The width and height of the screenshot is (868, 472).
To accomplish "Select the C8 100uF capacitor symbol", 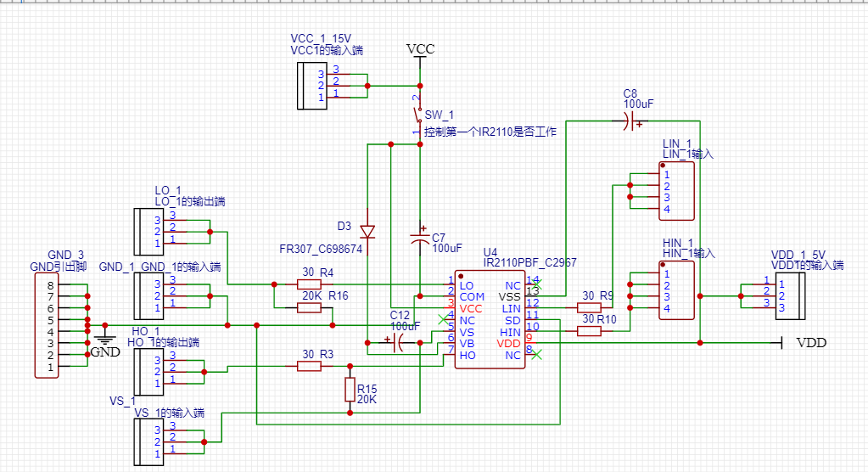I will (x=630, y=122).
